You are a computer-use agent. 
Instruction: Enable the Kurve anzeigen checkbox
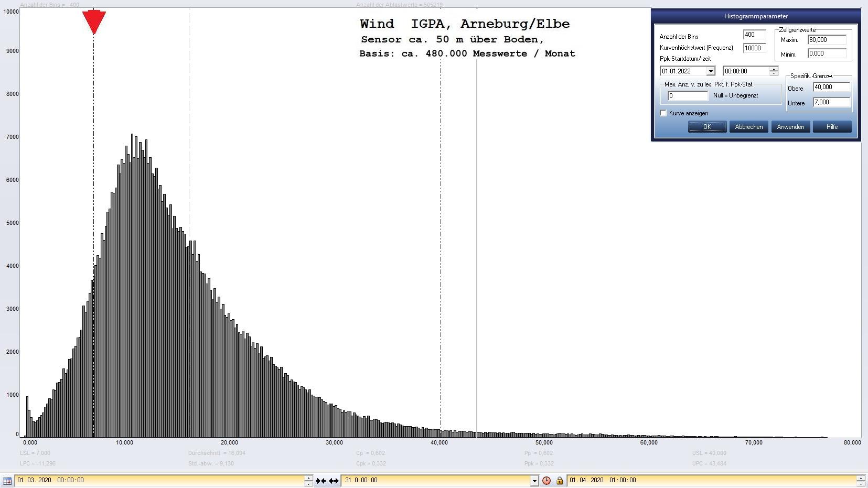pyautogui.click(x=663, y=113)
